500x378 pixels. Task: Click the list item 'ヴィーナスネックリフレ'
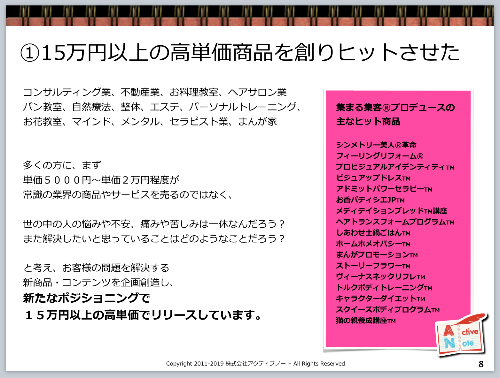[x=380, y=277]
